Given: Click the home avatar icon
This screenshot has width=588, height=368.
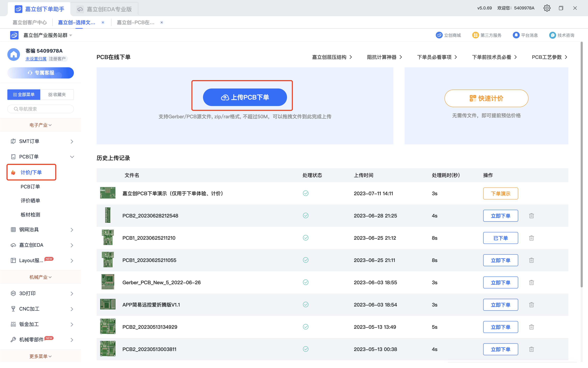Looking at the screenshot, I should point(14,54).
